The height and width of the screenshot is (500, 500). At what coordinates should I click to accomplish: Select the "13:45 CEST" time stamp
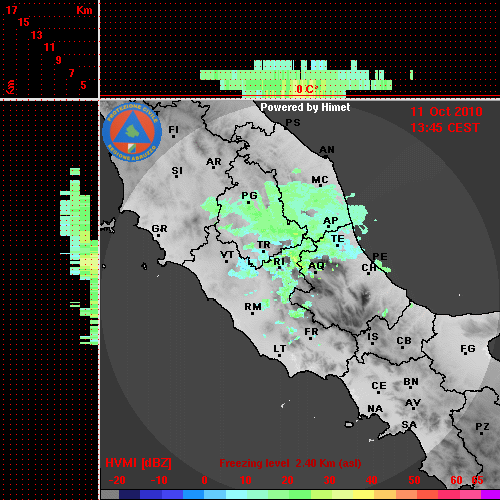pos(445,128)
